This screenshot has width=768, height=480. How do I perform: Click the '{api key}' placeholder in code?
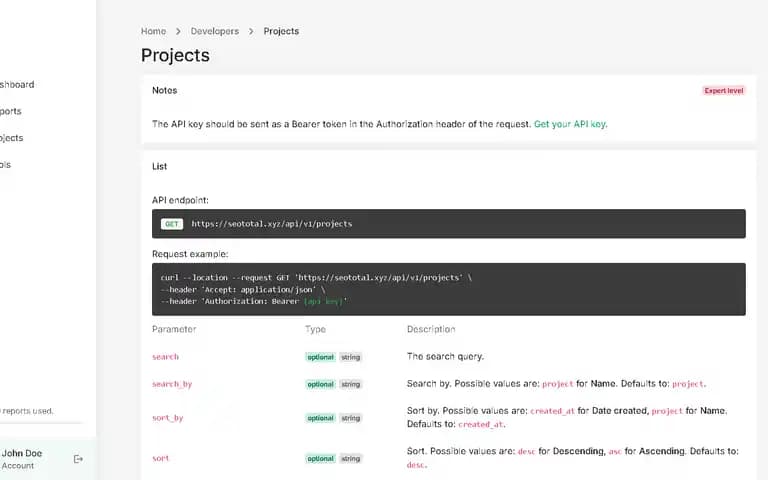323,301
